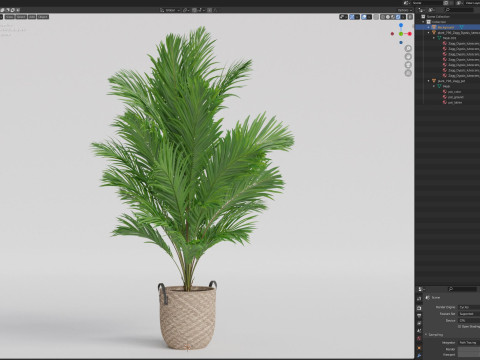Open the Feature Set dropdown
The height and width of the screenshot is (360, 480).
click(469, 314)
